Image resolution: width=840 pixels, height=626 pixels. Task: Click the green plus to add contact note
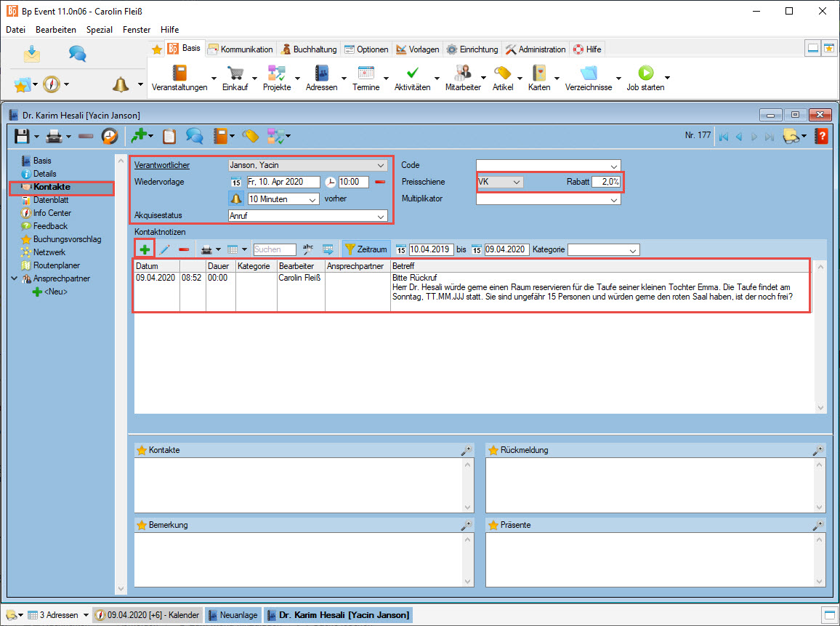tap(145, 249)
